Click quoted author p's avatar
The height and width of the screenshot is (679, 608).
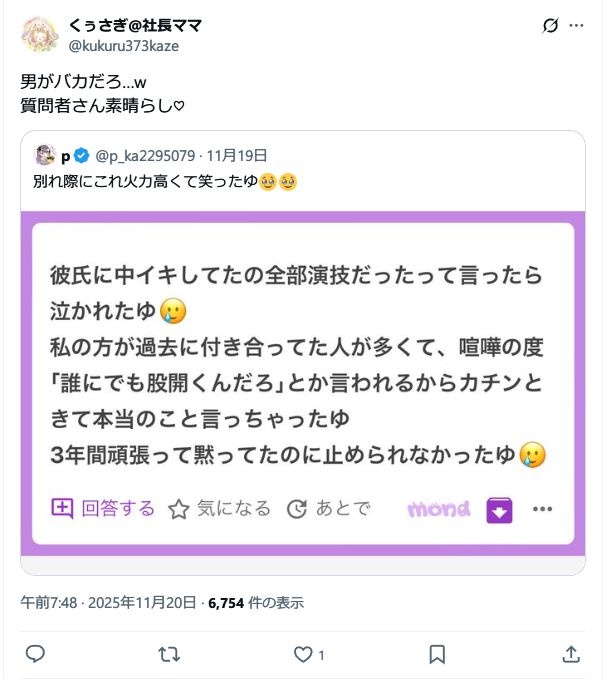(44, 155)
